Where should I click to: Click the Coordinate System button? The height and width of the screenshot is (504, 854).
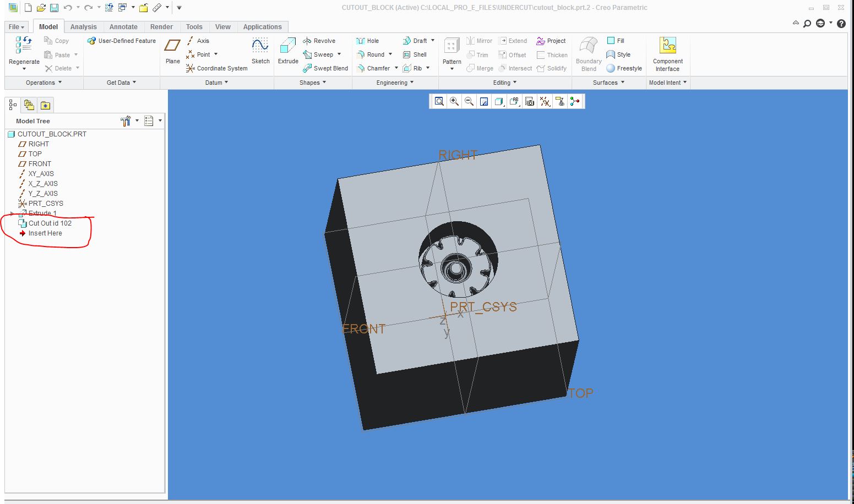click(x=216, y=68)
